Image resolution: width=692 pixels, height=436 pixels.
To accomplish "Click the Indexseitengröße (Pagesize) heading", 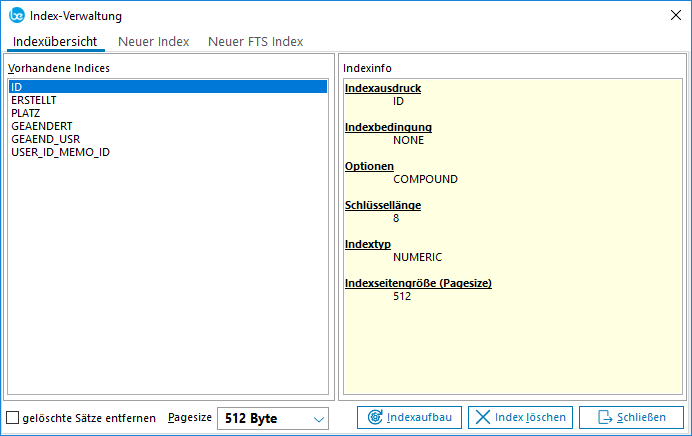I will coord(418,283).
